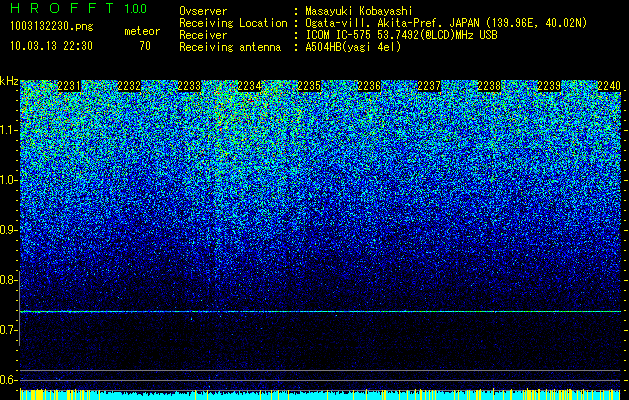
Task: Select the file name 1003132230.png
Action: pyautogui.click(x=52, y=26)
